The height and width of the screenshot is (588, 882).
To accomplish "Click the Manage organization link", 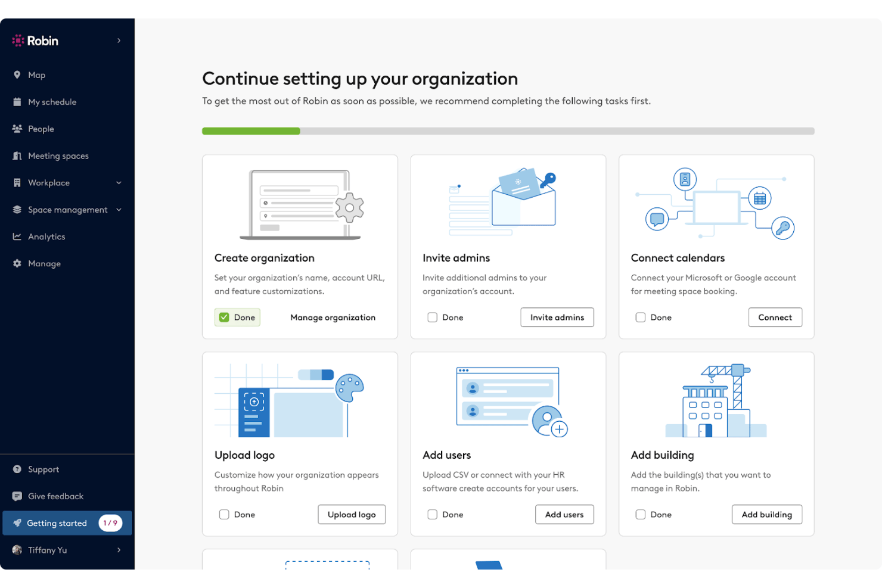I will (333, 318).
